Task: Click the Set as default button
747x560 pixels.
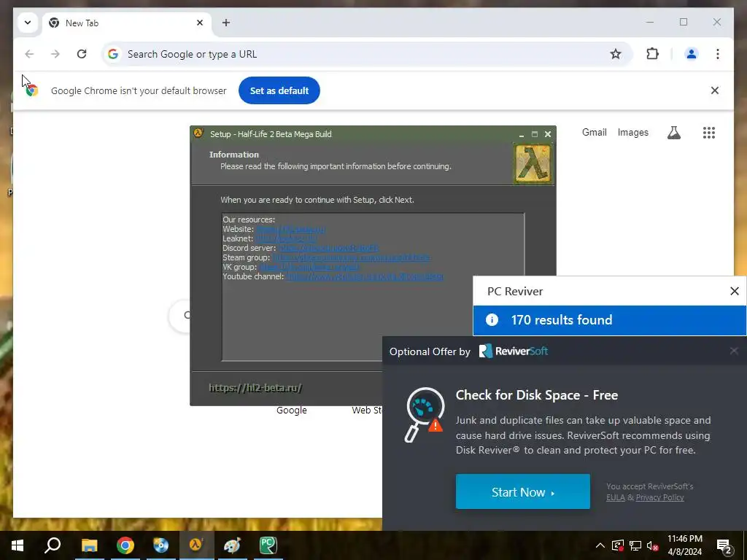Action: coord(279,90)
